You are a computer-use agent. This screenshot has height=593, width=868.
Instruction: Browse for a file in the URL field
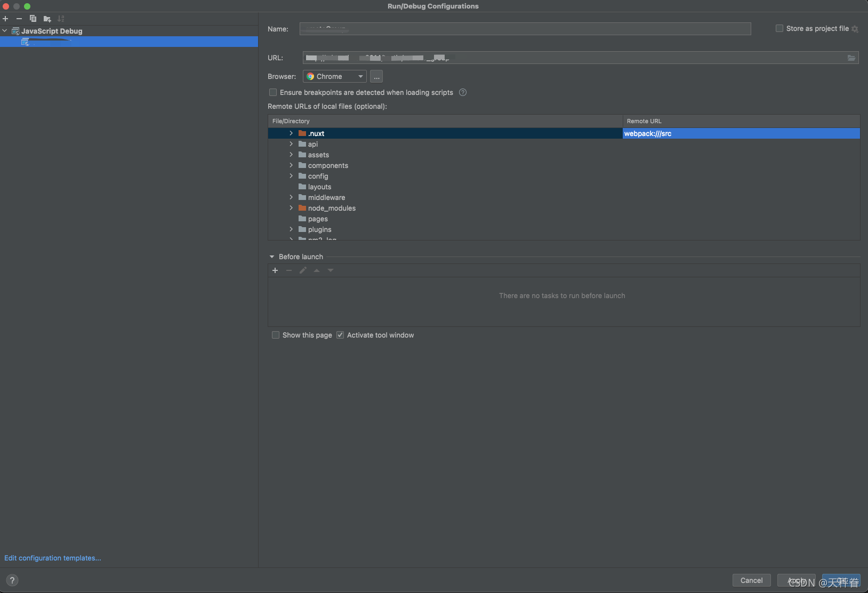(851, 58)
